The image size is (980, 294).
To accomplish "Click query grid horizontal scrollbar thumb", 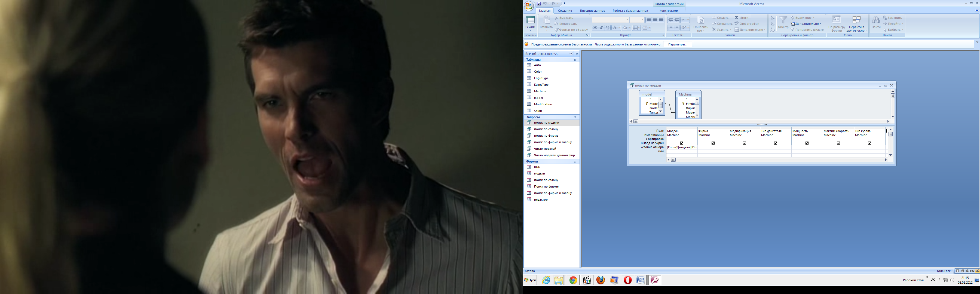I will coord(673,160).
